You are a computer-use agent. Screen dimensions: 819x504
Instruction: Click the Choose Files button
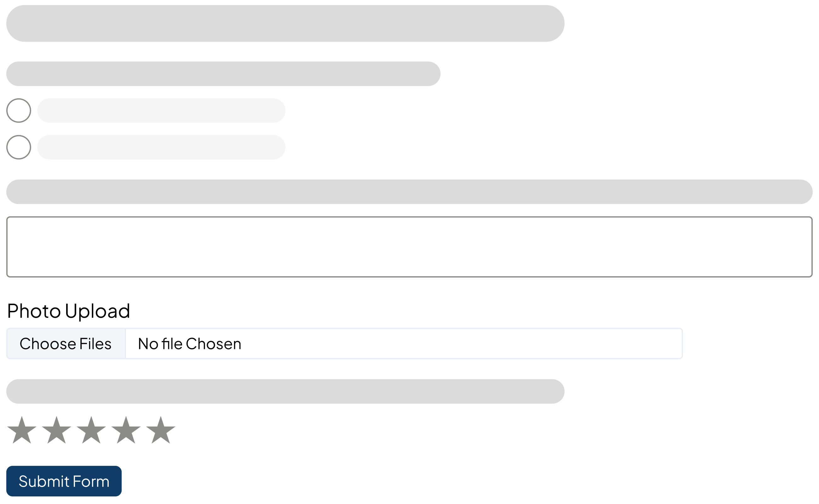[66, 344]
